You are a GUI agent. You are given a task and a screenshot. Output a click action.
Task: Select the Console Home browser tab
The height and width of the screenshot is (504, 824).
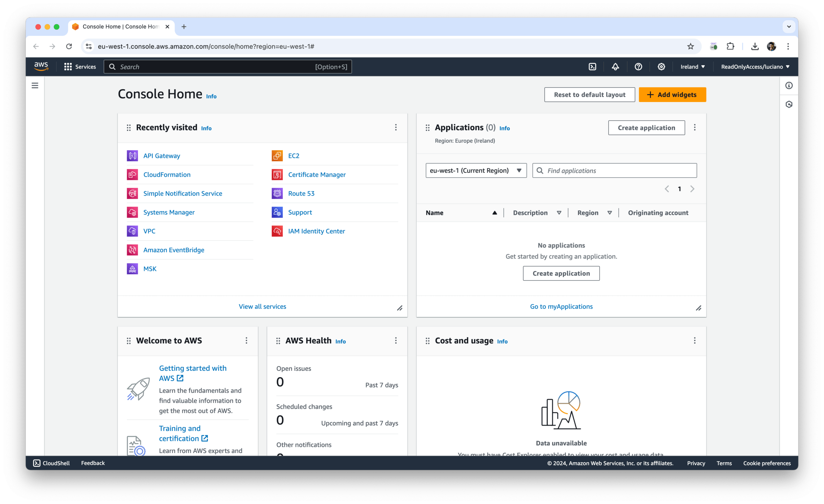120,27
